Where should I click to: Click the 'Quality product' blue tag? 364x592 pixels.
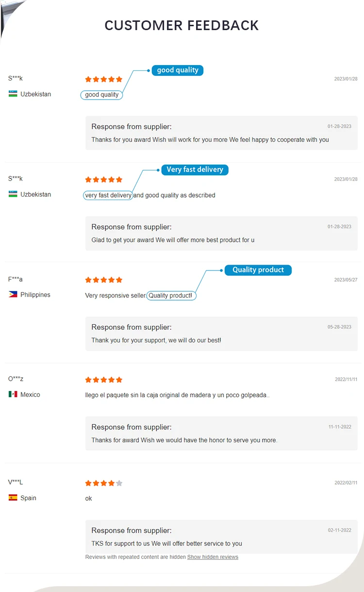coord(258,270)
